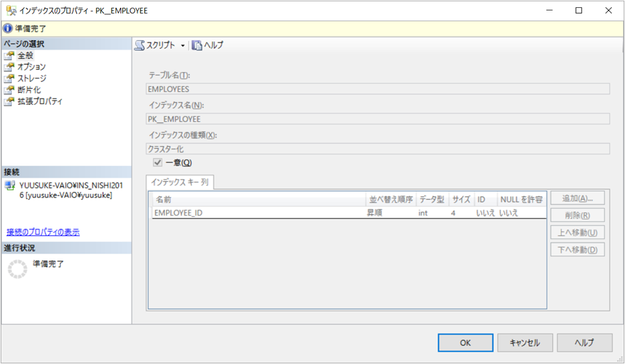
Task: Click the データ型 column header
Action: point(432,200)
